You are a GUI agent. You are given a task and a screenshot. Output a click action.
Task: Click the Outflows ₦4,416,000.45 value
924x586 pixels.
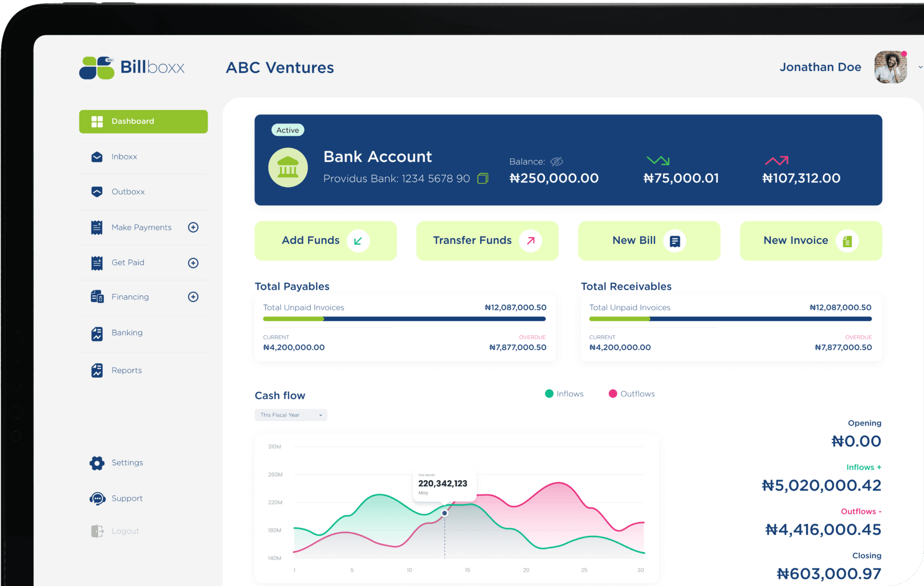click(x=823, y=530)
